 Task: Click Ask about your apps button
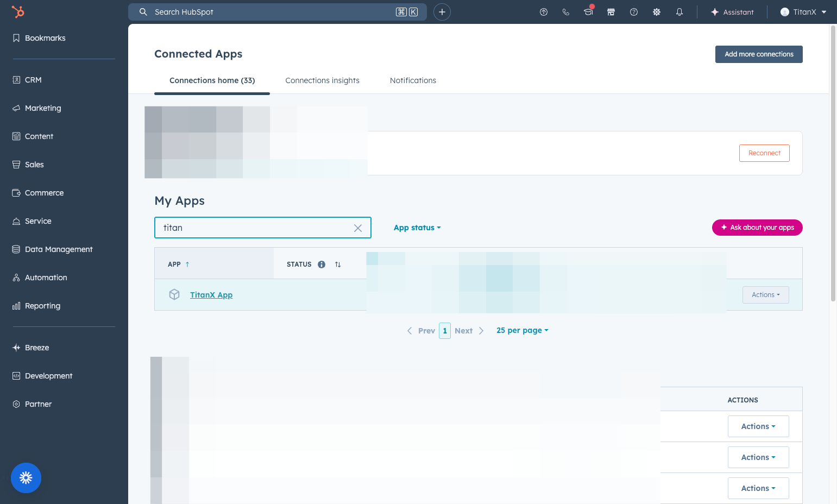757,228
